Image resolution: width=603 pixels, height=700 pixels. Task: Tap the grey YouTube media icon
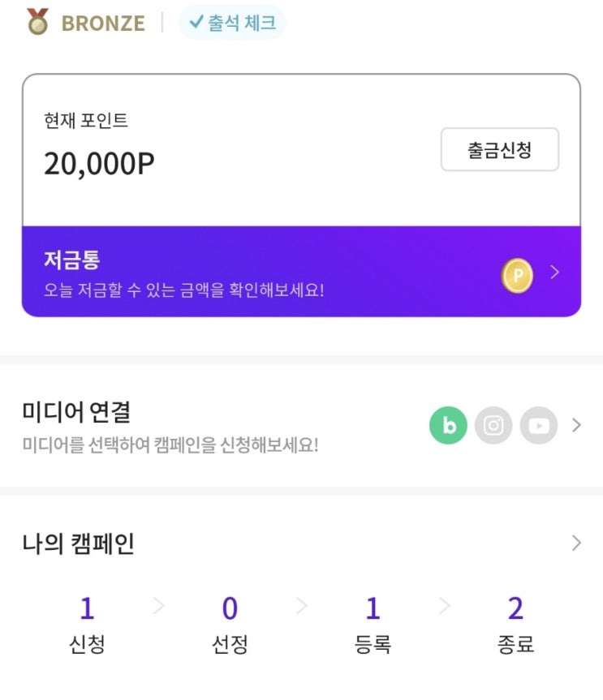pos(539,425)
